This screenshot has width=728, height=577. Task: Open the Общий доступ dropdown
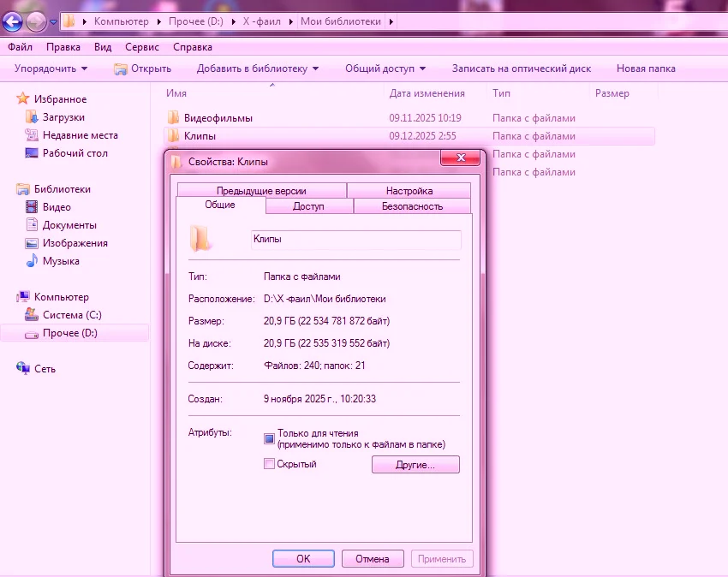click(x=385, y=68)
